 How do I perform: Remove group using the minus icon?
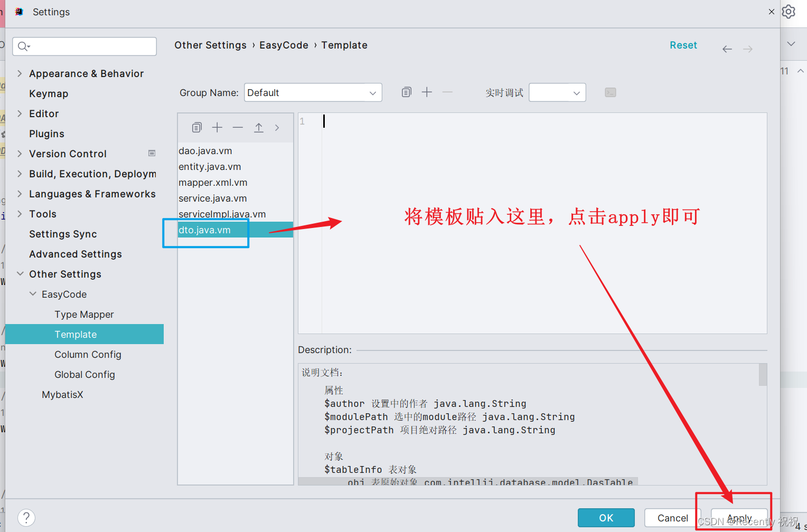point(447,92)
